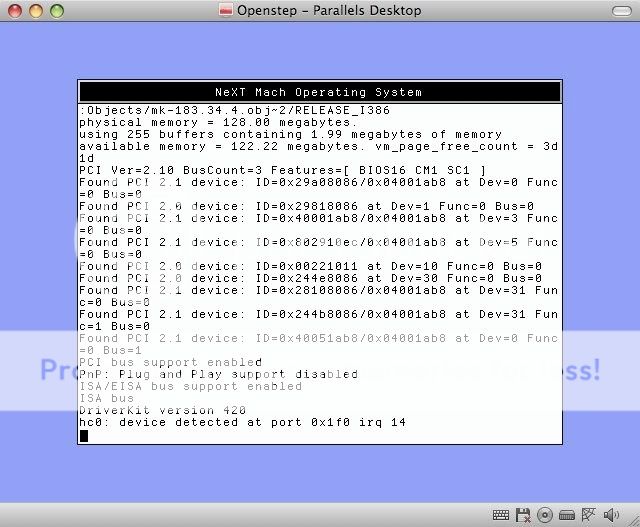640x527 pixels.
Task: Click the Parallels icon in title bar
Action: pyautogui.click(x=226, y=11)
